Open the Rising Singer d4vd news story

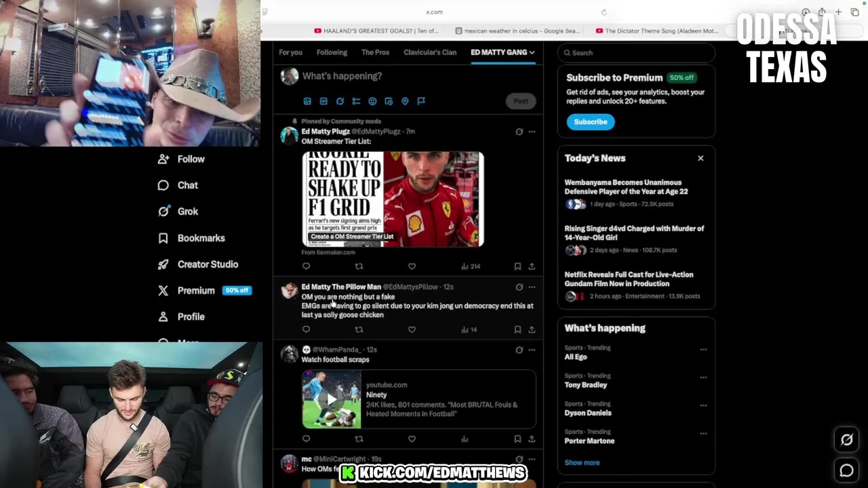click(x=635, y=239)
